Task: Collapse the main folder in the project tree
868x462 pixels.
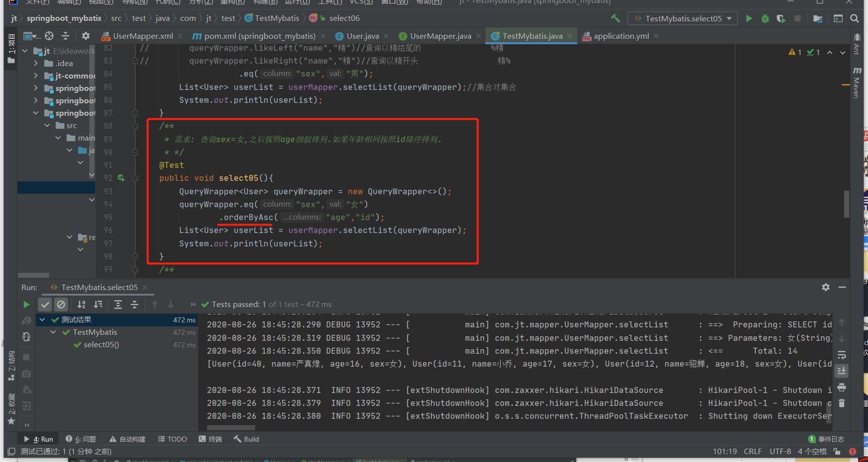Action: pyautogui.click(x=58, y=138)
